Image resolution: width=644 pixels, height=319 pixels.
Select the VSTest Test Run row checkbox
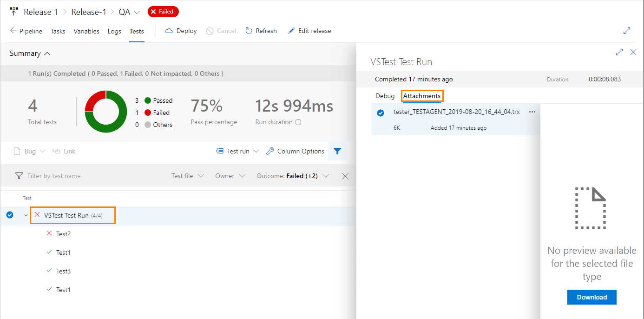(10, 215)
